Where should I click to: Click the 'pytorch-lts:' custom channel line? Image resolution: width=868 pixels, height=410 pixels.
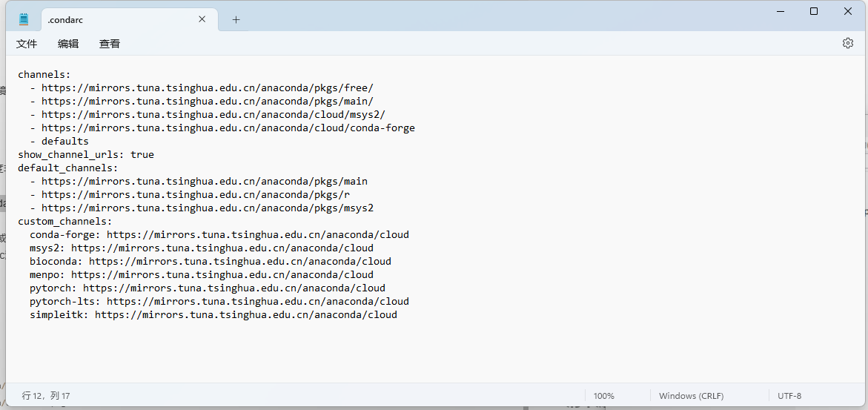(219, 301)
